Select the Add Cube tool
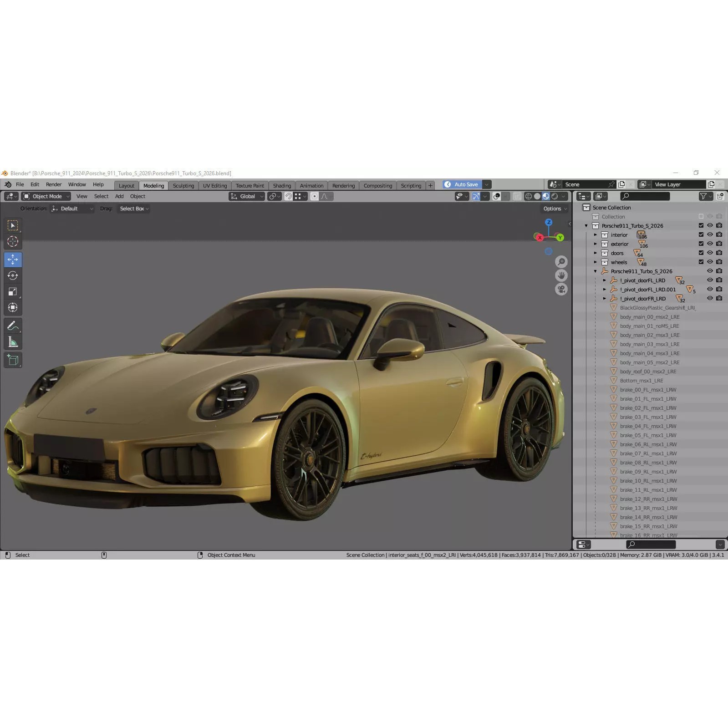The height and width of the screenshot is (728, 728). (x=13, y=360)
